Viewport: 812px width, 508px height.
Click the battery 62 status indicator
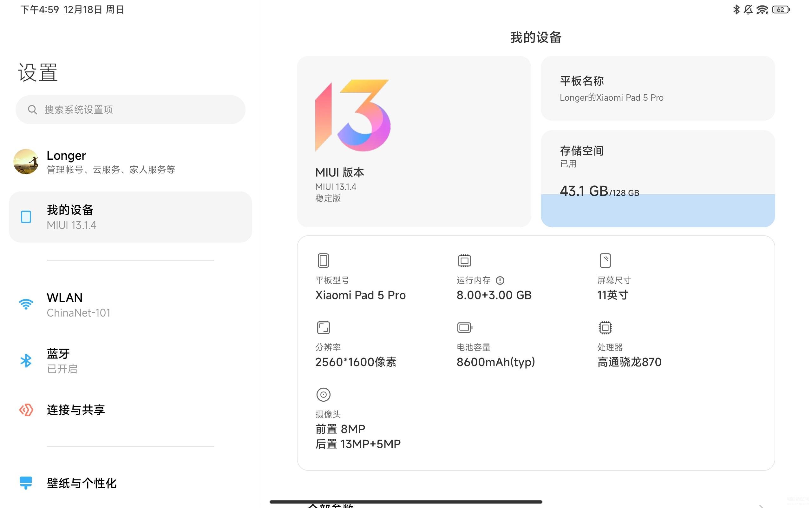[781, 10]
